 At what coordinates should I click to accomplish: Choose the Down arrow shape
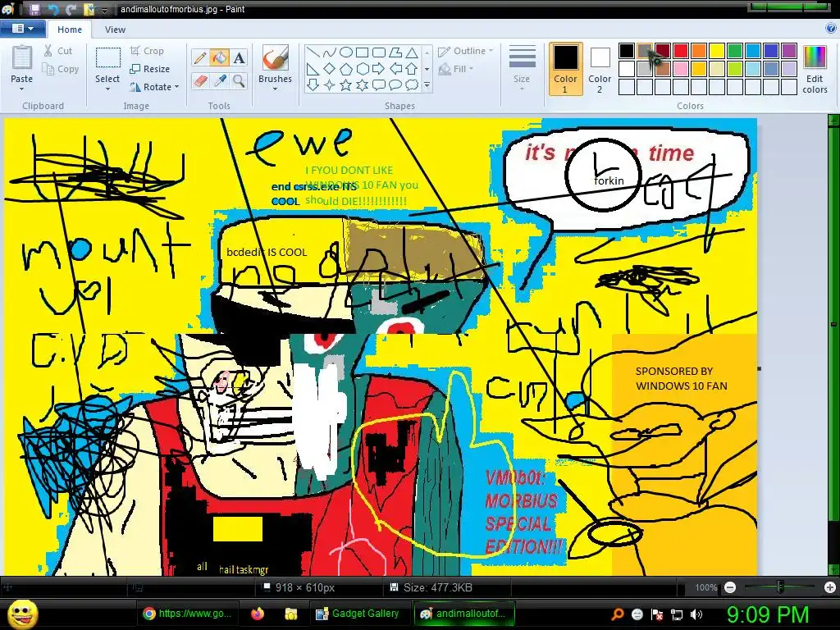tap(313, 84)
